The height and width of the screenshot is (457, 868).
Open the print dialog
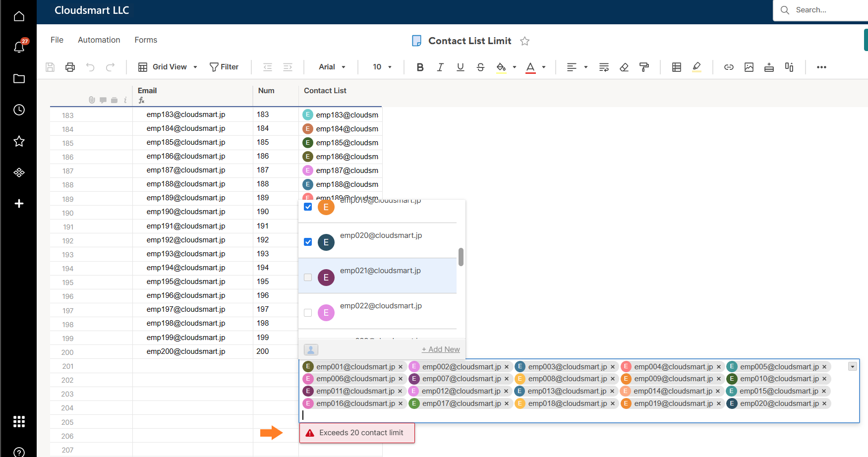(x=70, y=67)
